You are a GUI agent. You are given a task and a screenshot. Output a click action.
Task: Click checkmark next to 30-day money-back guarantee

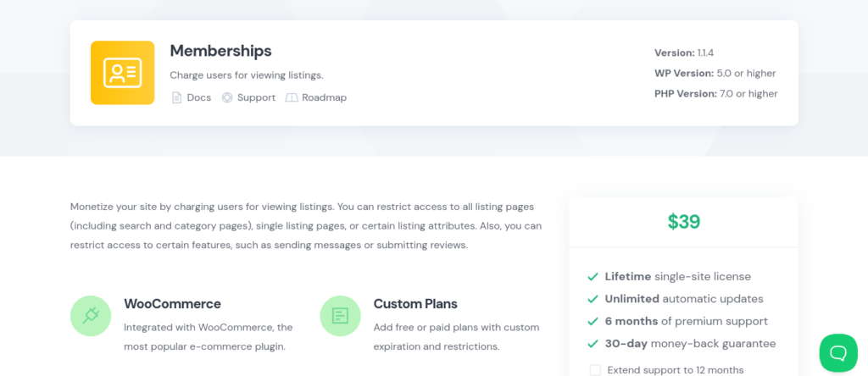(593, 344)
